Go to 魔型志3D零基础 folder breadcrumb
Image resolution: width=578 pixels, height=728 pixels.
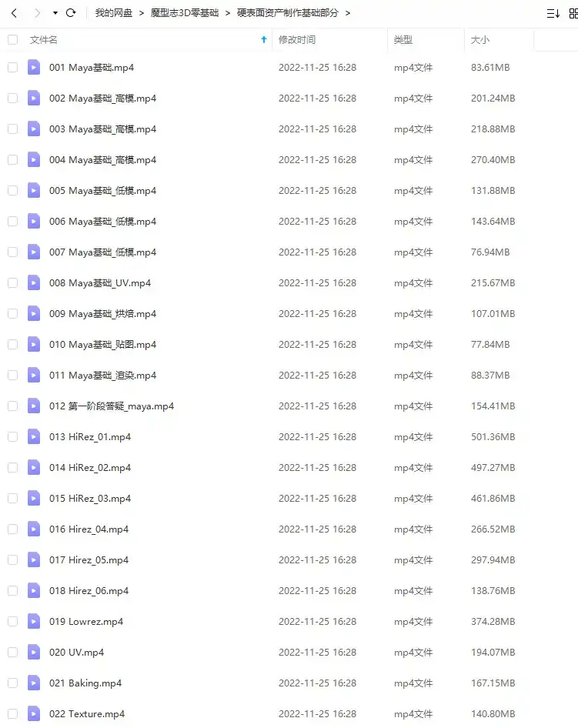click(x=185, y=13)
